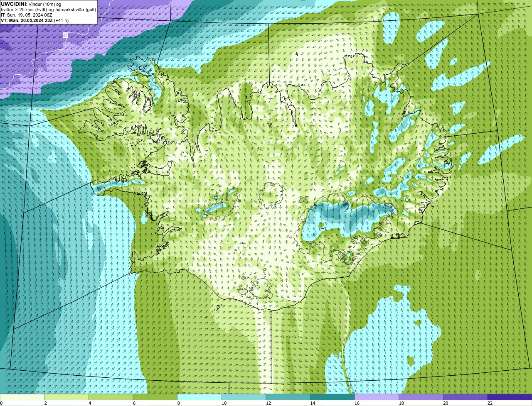This screenshot has width=532, height=406.
Task: Click the 'hviður > 25 m/s (hvítt)' description line
Action: point(48,10)
